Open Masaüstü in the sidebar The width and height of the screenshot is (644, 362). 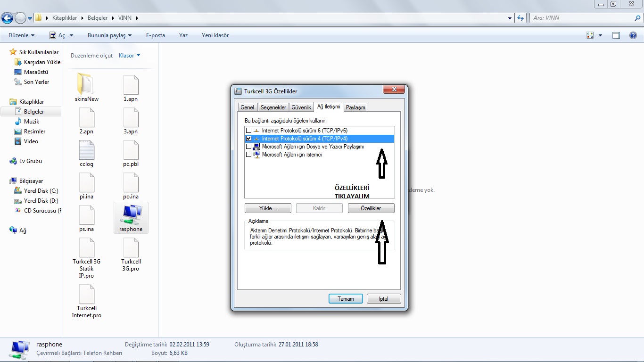tap(32, 72)
